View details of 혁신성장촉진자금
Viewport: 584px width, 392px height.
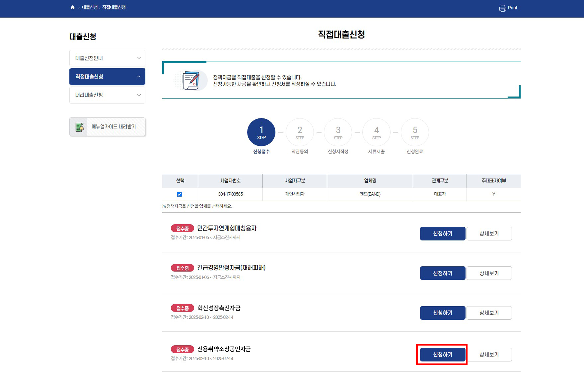click(x=489, y=313)
